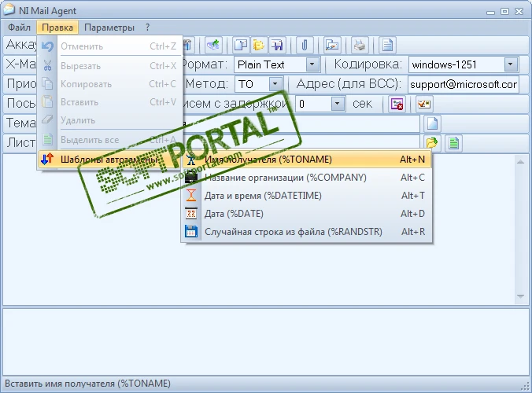The height and width of the screenshot is (393, 532).
Task: Click the envelope checkmark icon in delay row
Action: pos(423,104)
